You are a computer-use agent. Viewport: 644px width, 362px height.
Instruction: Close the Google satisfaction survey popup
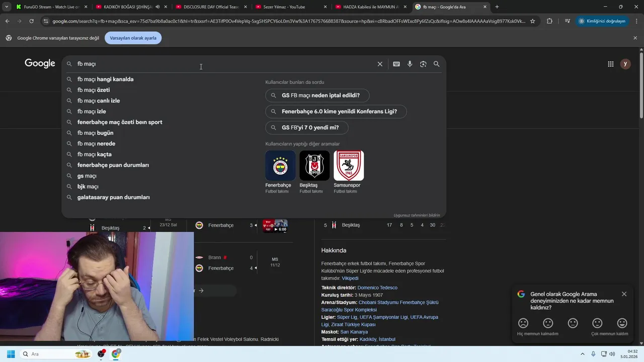[624, 294]
